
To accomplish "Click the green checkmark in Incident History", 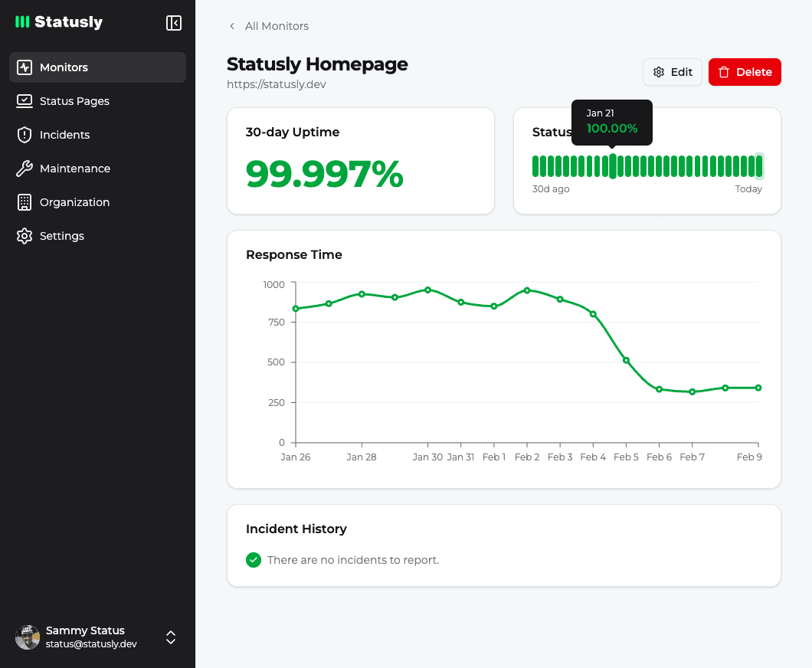I will (x=254, y=560).
